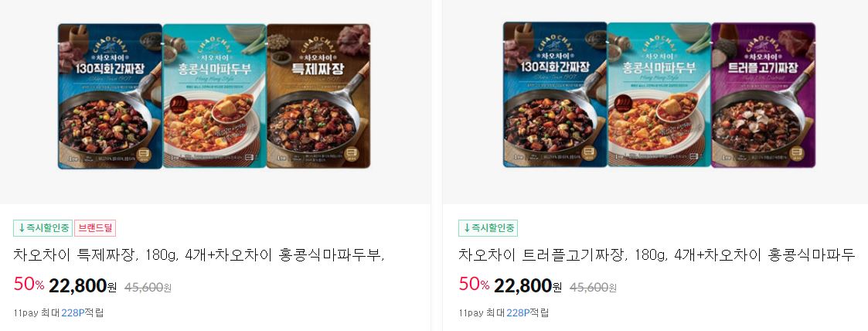Click the left product's 228P 적립 points text
Screen dimensions: 868x331
point(83,312)
